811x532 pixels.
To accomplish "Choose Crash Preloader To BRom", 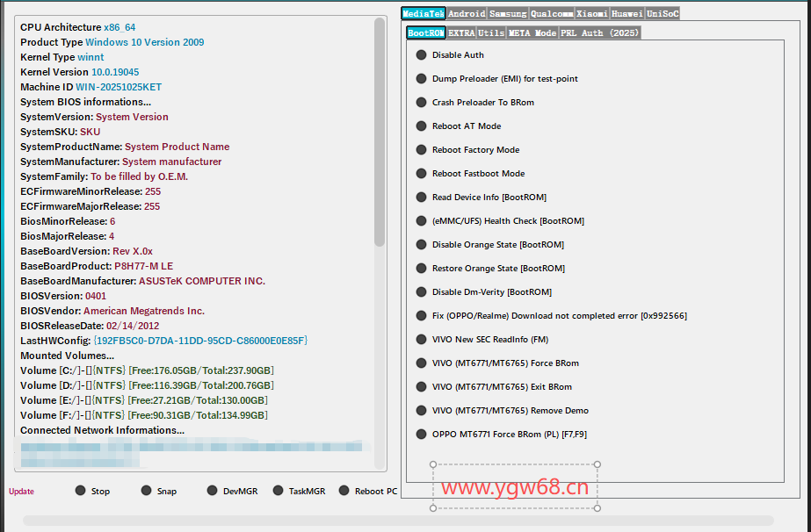I will [x=475, y=103].
